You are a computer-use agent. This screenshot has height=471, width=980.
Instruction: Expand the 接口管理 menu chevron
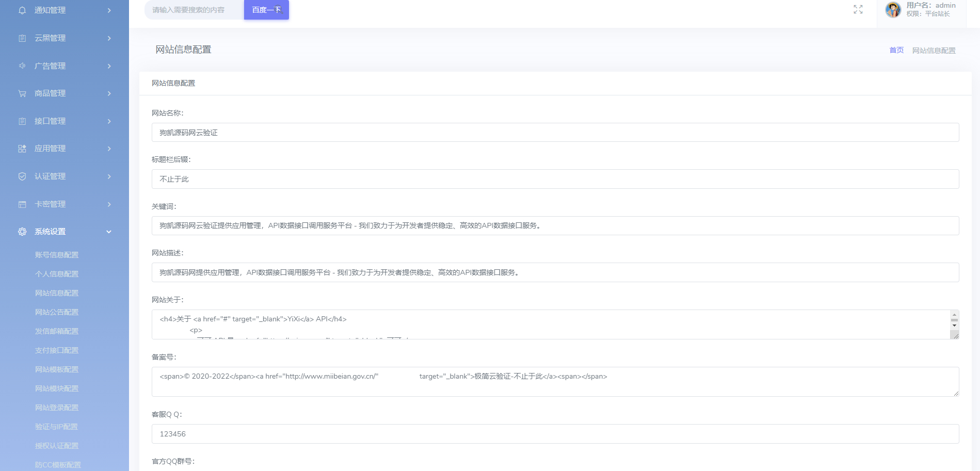pos(109,121)
